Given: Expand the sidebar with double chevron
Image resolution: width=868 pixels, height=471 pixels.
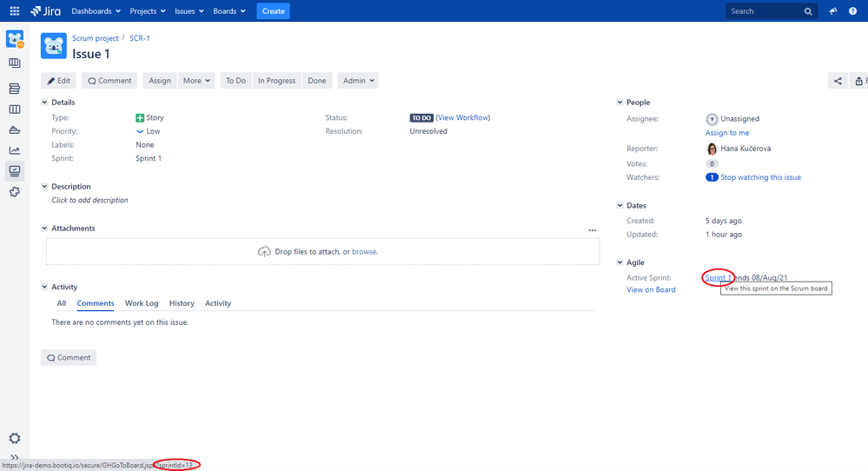Looking at the screenshot, I should pyautogui.click(x=15, y=457).
